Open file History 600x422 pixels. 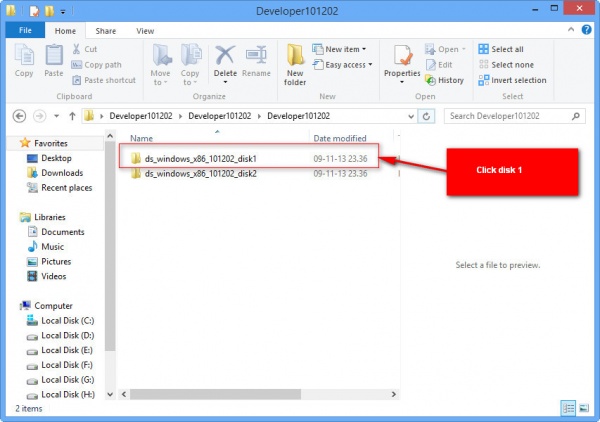click(445, 80)
